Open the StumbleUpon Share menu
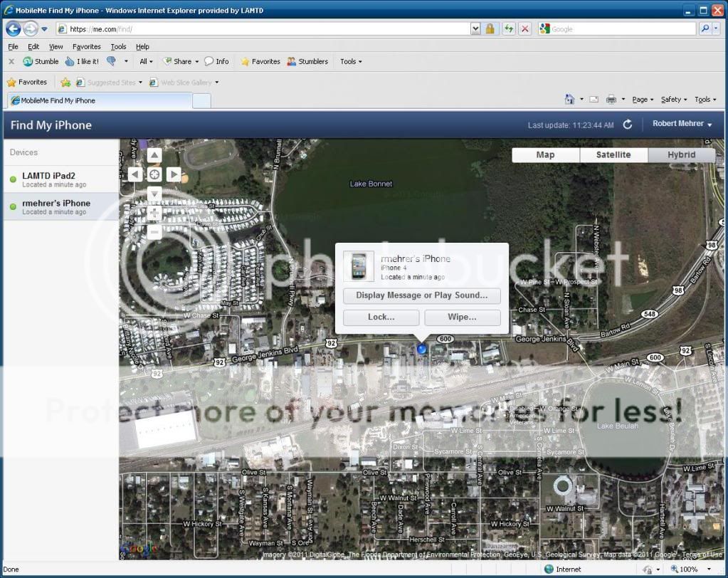The width and height of the screenshot is (728, 578). point(181,61)
